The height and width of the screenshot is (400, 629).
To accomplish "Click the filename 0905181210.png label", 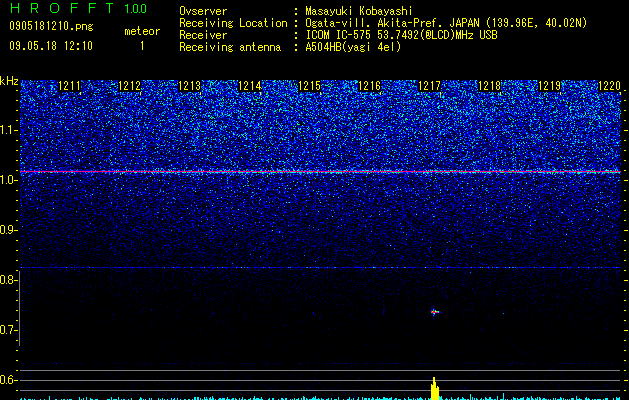I will tap(51, 27).
